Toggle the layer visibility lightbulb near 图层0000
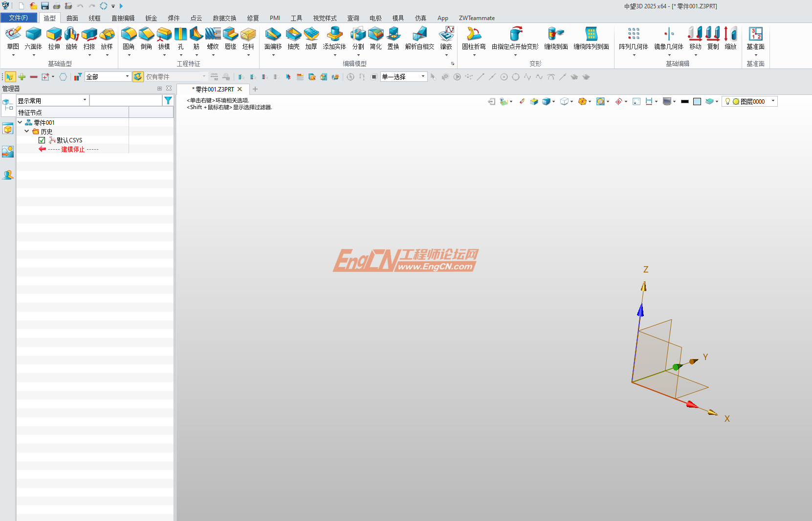 [728, 101]
